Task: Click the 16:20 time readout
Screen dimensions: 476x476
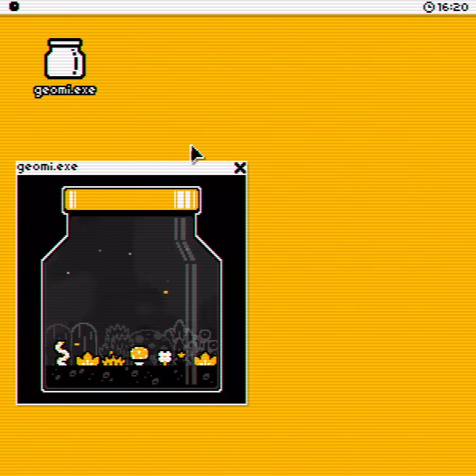Action: (x=453, y=7)
